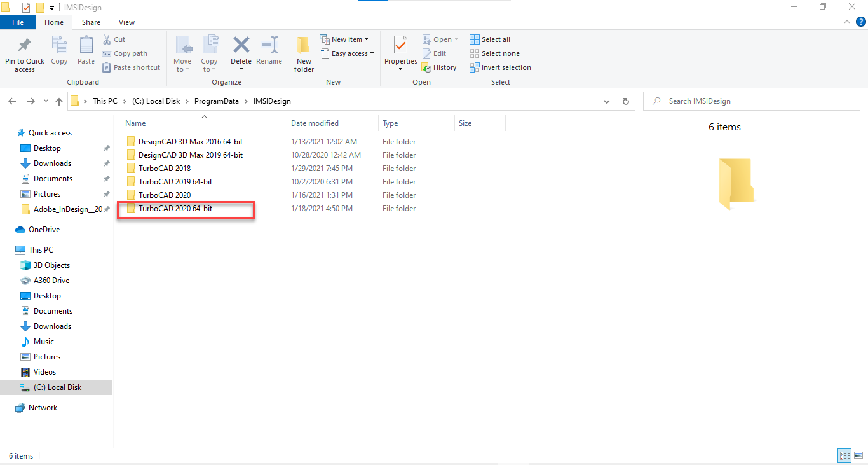The width and height of the screenshot is (868, 465).
Task: Click the Help question mark icon
Action: 860,22
